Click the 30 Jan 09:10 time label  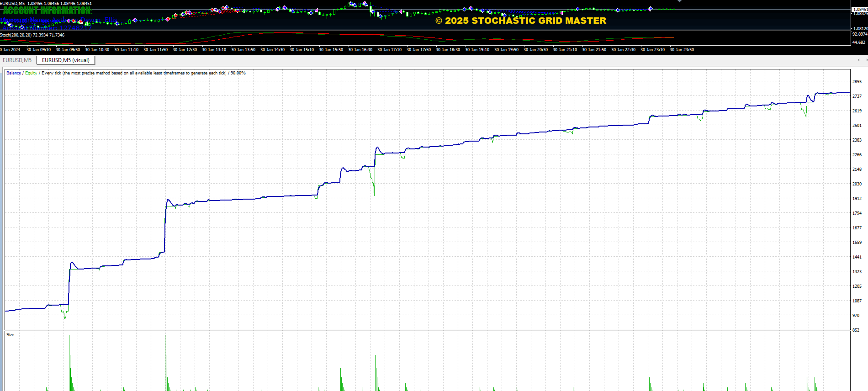point(39,50)
